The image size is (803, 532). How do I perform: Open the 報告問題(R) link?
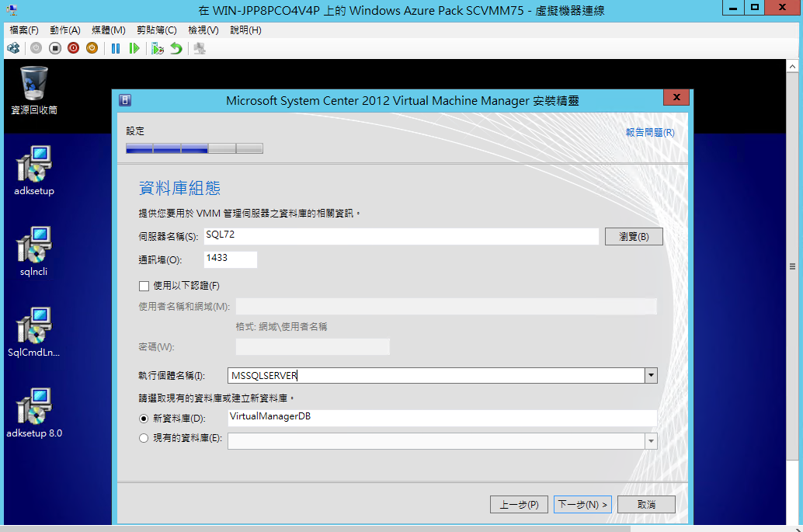650,133
